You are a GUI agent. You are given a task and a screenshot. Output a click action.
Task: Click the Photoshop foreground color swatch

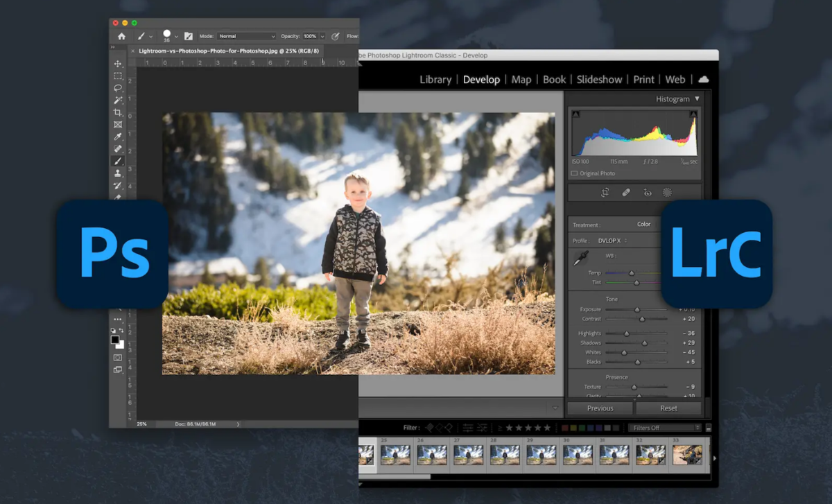pos(114,340)
